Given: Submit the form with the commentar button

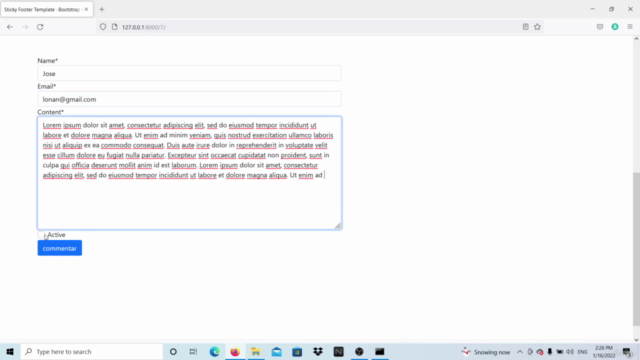Looking at the screenshot, I should pos(60,248).
